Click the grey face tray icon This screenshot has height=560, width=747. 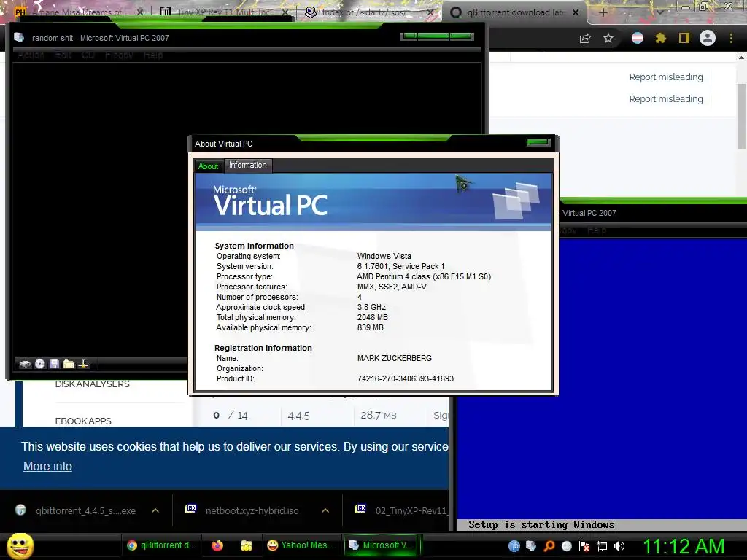click(566, 546)
